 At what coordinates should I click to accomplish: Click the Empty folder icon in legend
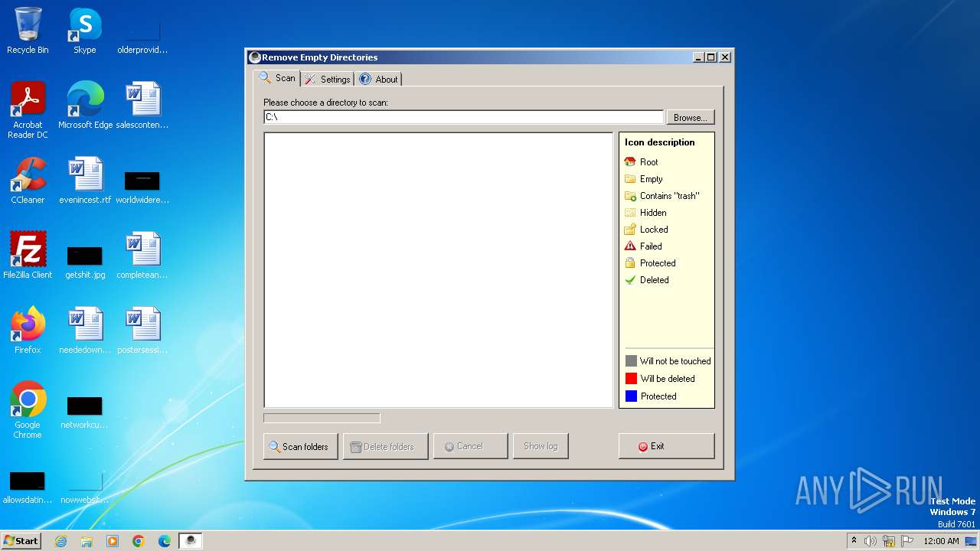coord(630,178)
